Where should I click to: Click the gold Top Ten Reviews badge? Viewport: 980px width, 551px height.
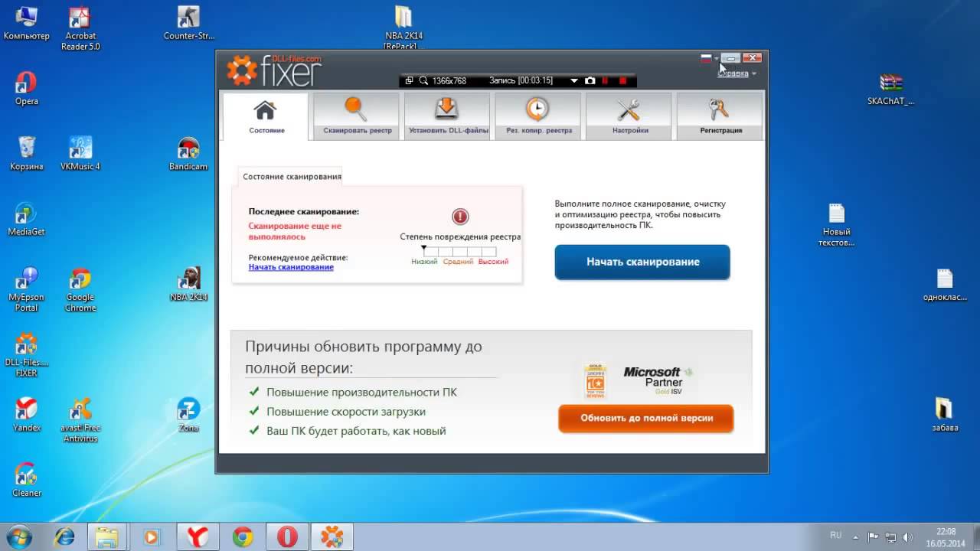[595, 381]
